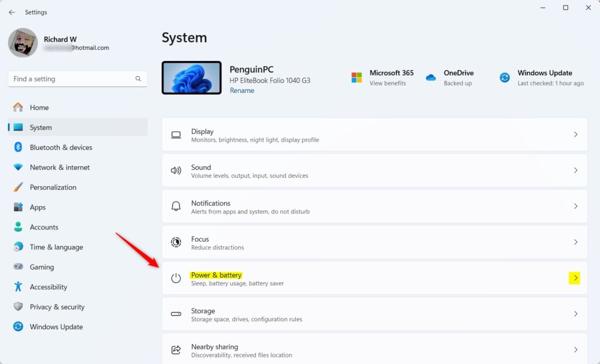Image resolution: width=600 pixels, height=364 pixels.
Task: Open Time & language section
Action: 78,246
